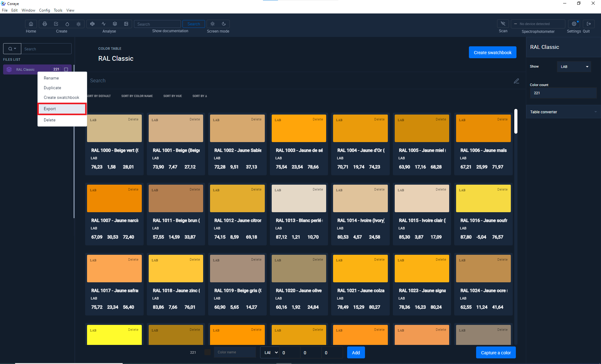
Task: Sort the table by hue
Action: (x=172, y=96)
